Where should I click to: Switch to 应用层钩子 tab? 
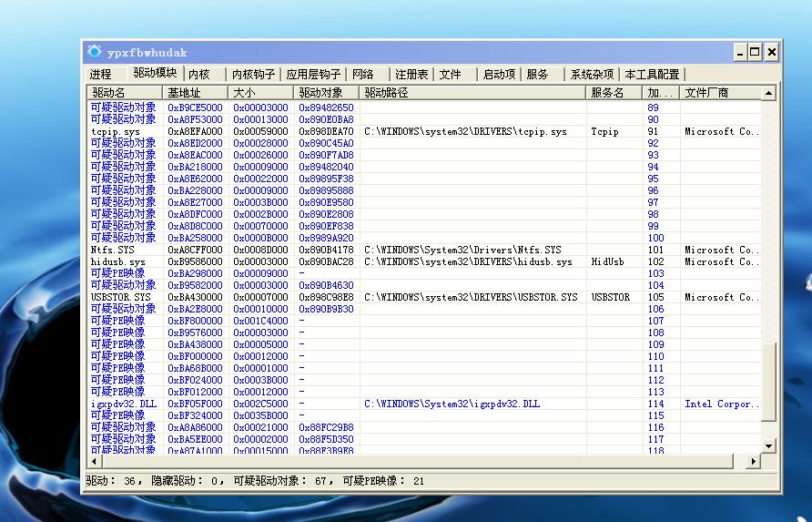[x=313, y=74]
